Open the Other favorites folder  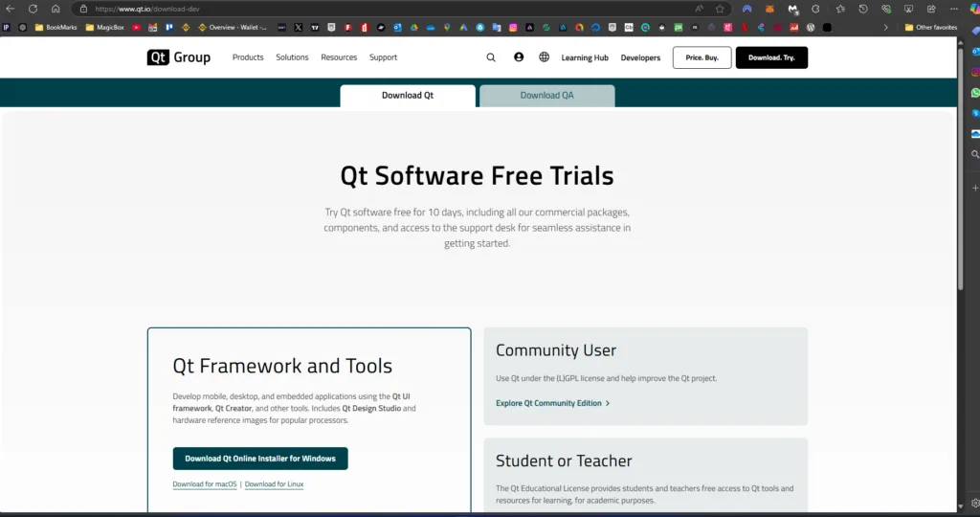pos(930,28)
